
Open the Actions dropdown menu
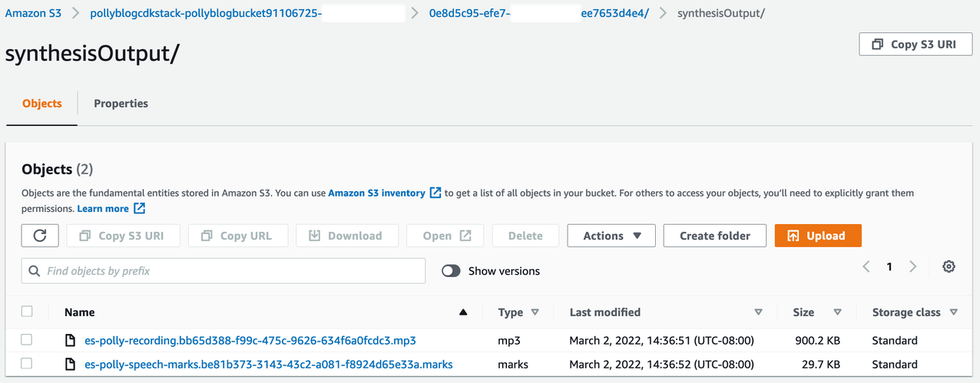[x=611, y=236]
